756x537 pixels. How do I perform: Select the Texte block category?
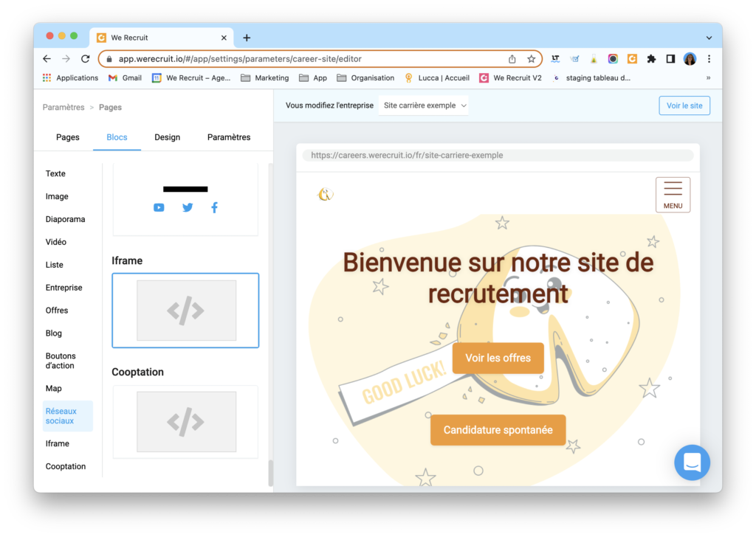pyautogui.click(x=55, y=173)
